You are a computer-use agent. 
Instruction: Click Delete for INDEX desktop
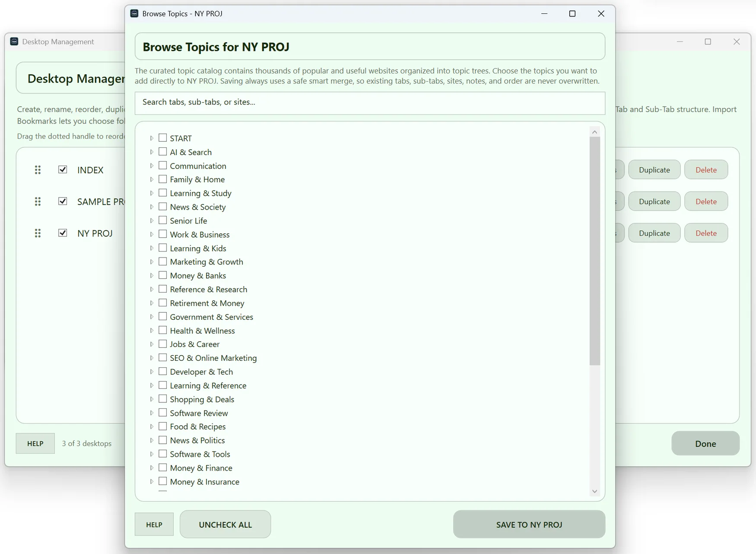pos(706,170)
